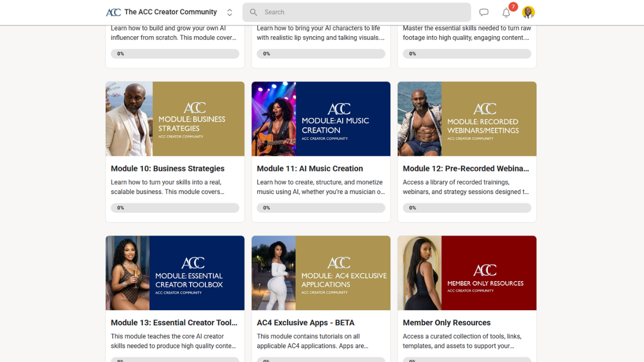Click text 'This module contains tutorials on all'
Viewport: 644px width, 362px height.
[308, 336]
